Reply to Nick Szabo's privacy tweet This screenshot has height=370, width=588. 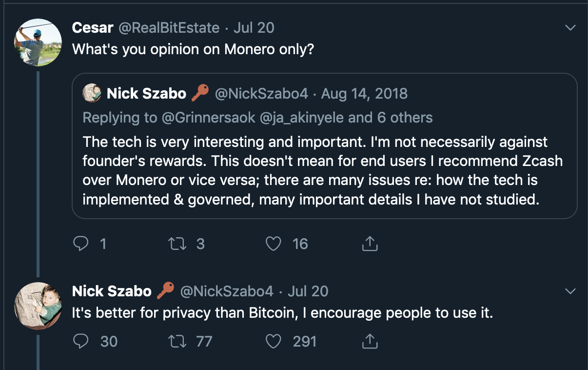click(80, 341)
